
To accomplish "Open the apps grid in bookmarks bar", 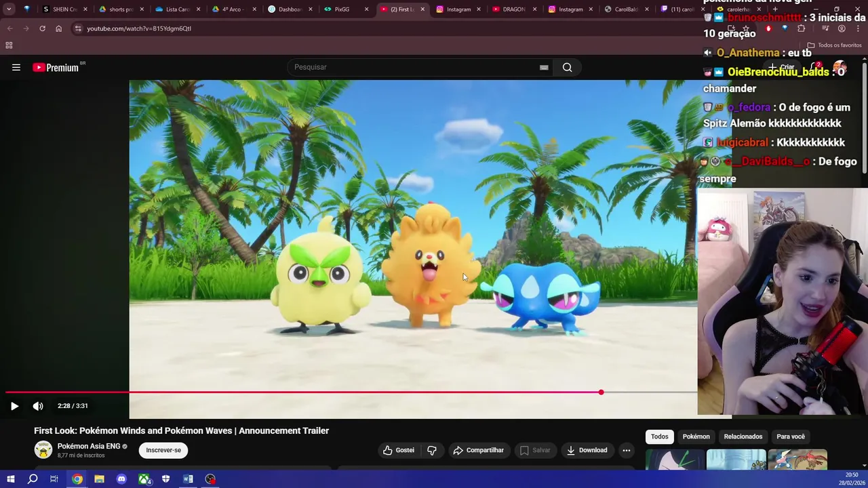I will 9,45.
